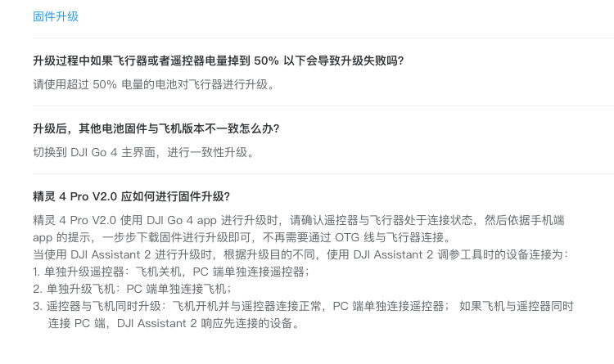
Task: Expand the question 精灵 4 Pro V2.0 应如何进行固件升级
Action: [131, 196]
